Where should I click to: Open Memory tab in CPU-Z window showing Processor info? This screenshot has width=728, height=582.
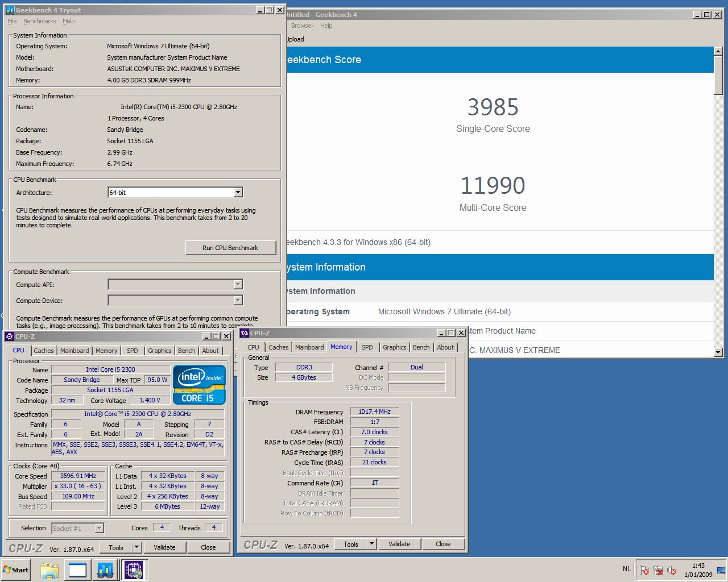(x=106, y=351)
